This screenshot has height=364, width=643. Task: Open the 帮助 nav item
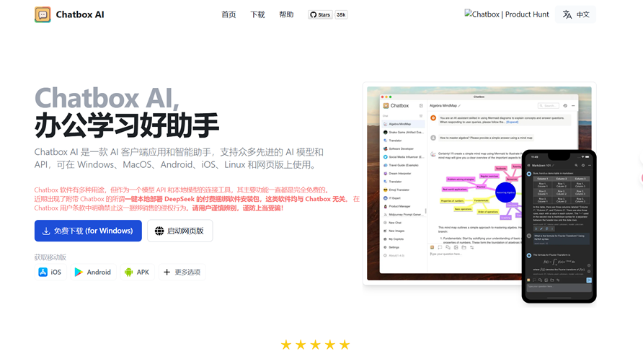pos(286,14)
